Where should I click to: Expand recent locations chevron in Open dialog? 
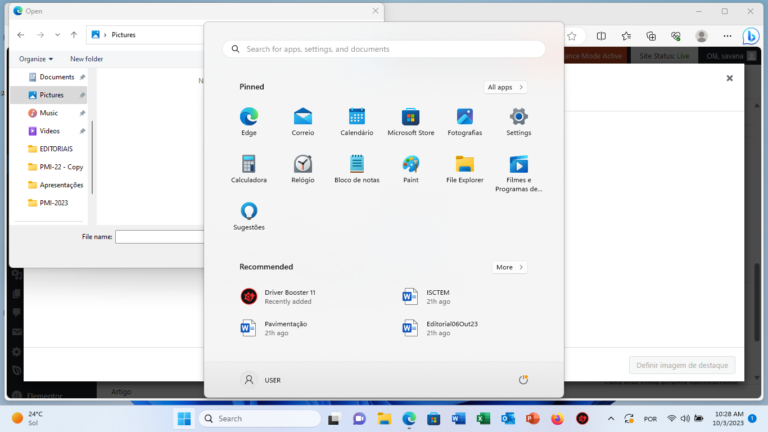coord(57,35)
